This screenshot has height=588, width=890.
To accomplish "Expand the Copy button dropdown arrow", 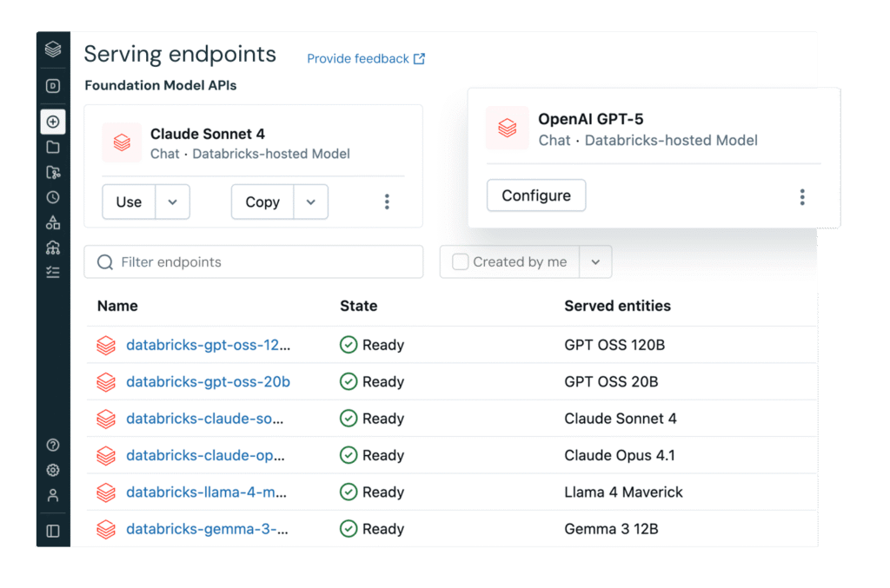I will click(311, 202).
